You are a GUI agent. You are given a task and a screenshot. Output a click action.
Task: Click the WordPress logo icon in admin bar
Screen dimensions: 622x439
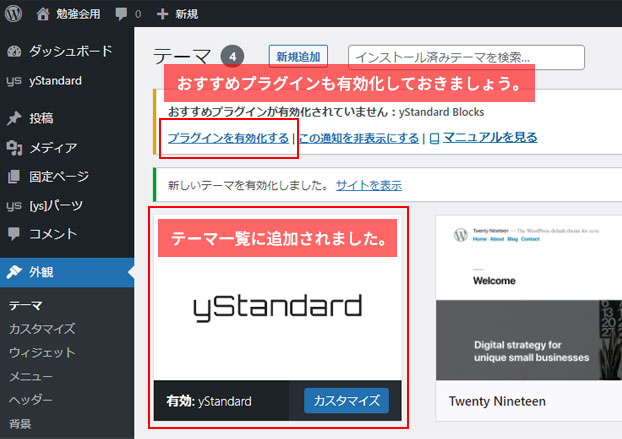(x=13, y=13)
